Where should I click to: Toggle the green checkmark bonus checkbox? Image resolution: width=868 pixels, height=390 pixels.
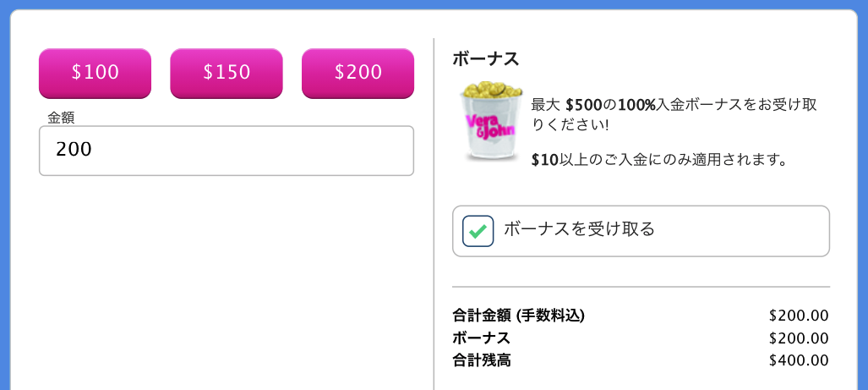(x=478, y=231)
